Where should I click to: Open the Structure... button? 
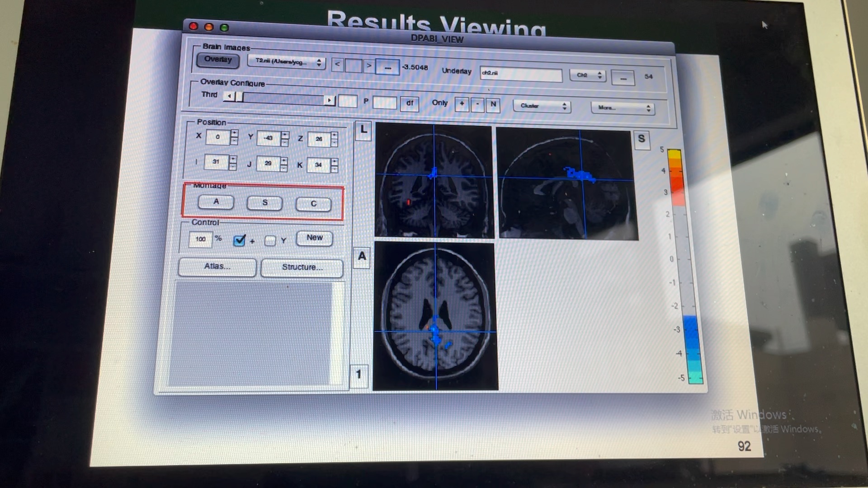[302, 267]
